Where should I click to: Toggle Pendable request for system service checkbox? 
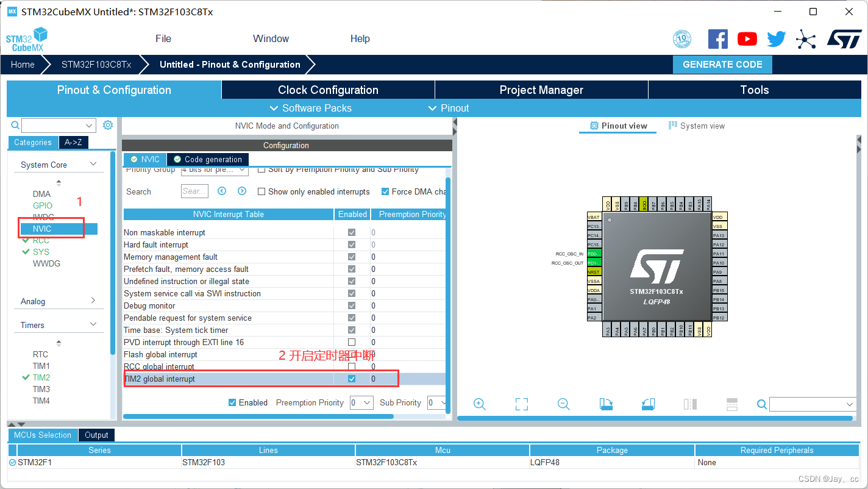[x=352, y=318]
